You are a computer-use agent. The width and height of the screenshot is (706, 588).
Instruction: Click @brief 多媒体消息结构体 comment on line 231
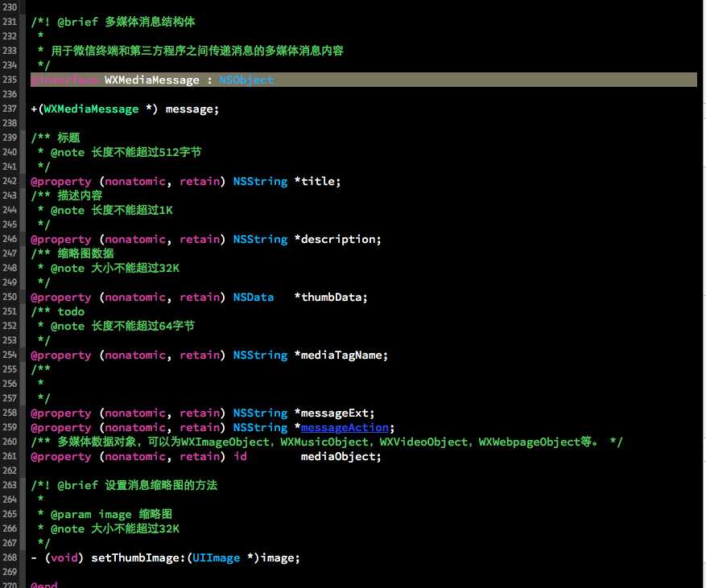(126, 22)
